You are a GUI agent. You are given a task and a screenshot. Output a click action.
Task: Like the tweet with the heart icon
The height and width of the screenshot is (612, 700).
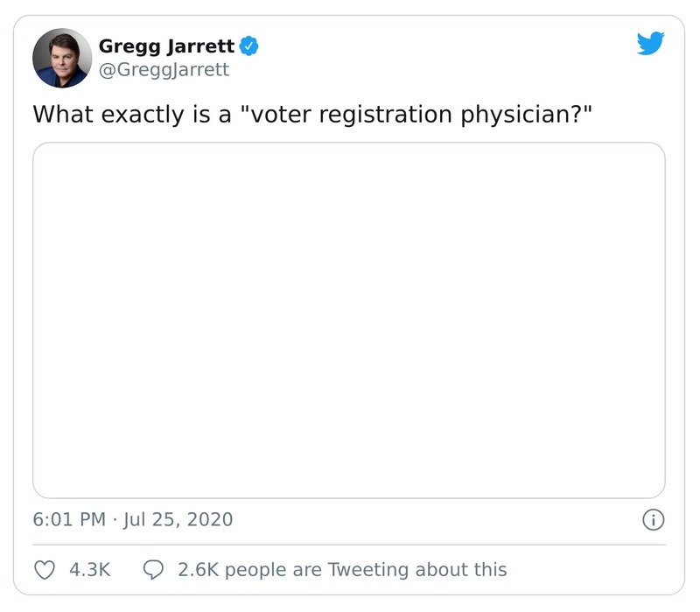point(44,568)
